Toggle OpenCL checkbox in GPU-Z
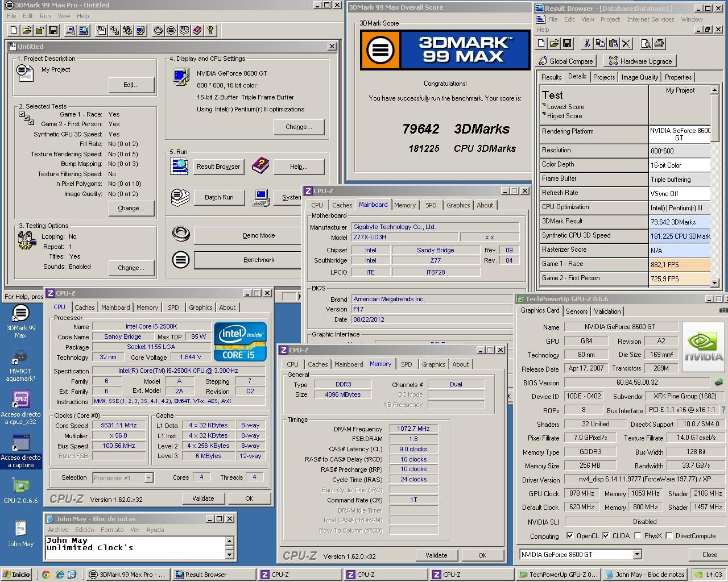 (x=570, y=535)
